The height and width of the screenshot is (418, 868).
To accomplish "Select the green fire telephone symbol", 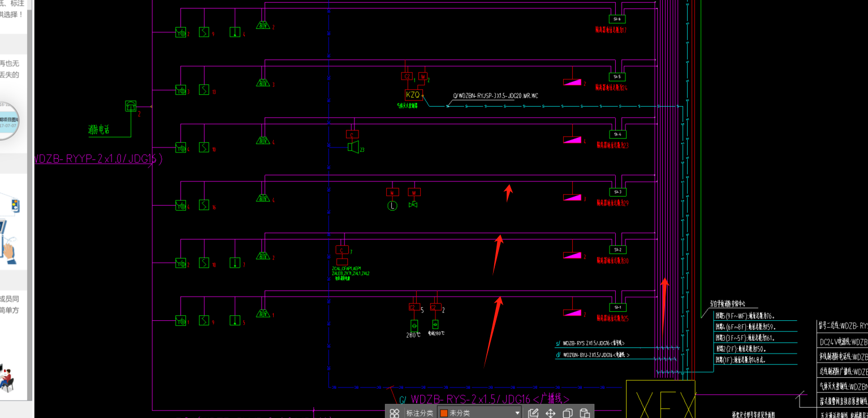I will [131, 106].
